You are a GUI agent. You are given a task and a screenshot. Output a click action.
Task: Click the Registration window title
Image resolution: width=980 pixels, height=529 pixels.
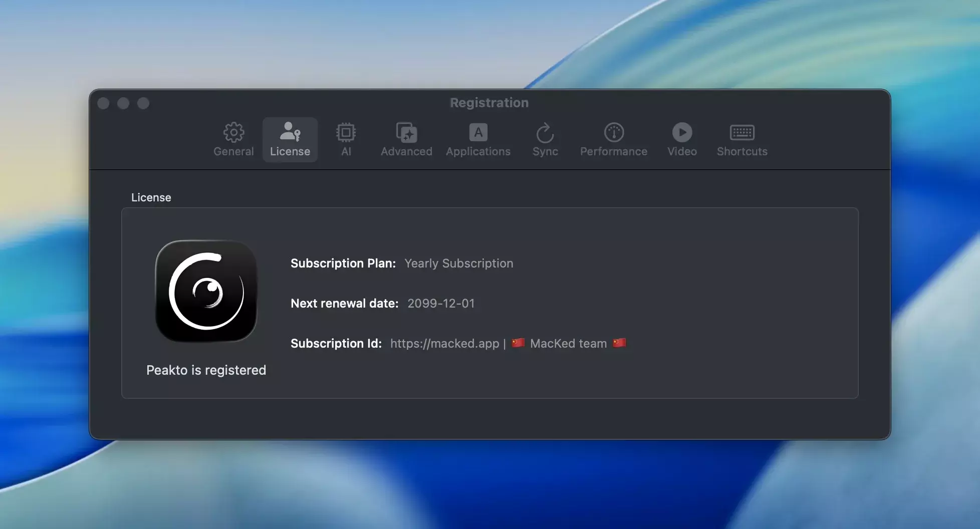click(489, 103)
